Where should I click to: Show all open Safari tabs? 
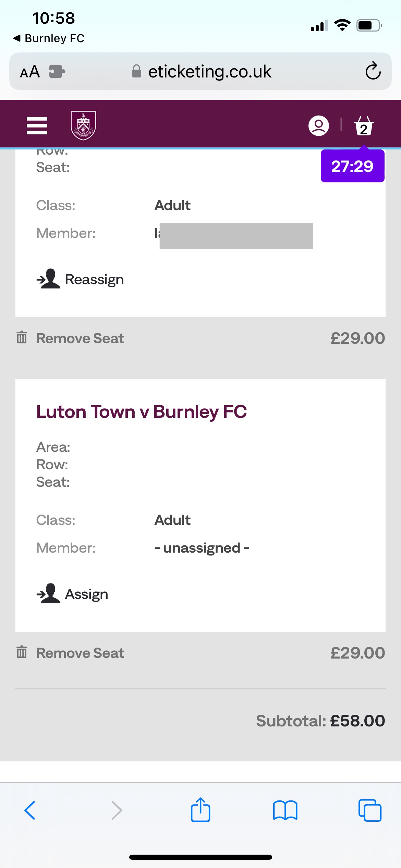coord(369,810)
